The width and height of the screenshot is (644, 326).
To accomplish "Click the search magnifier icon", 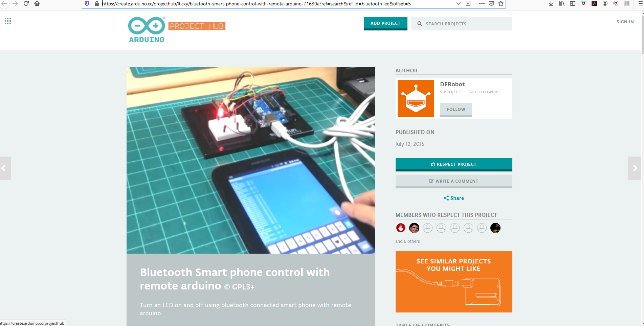I will pyautogui.click(x=420, y=24).
